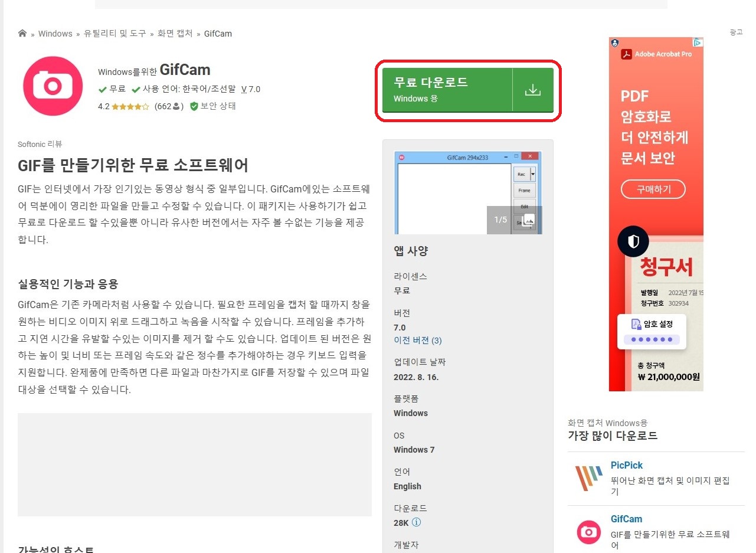Click the PicPick colorful stripes icon

pyautogui.click(x=589, y=478)
